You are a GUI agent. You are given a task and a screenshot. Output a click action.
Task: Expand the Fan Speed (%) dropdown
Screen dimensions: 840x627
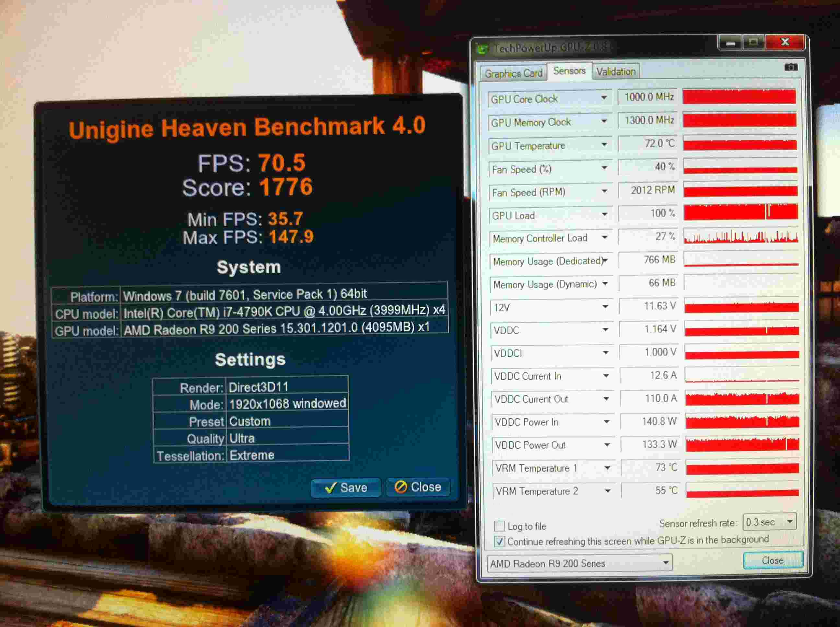604,168
